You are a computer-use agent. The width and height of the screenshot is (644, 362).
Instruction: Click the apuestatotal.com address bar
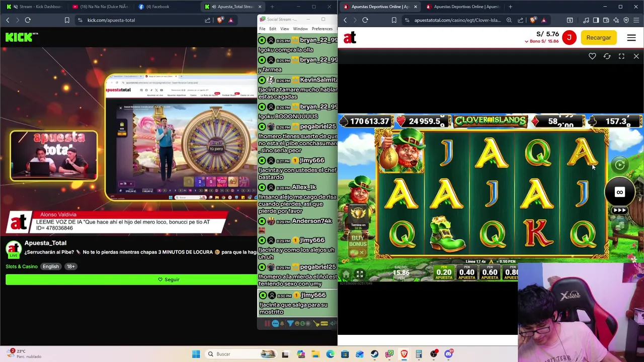click(457, 20)
